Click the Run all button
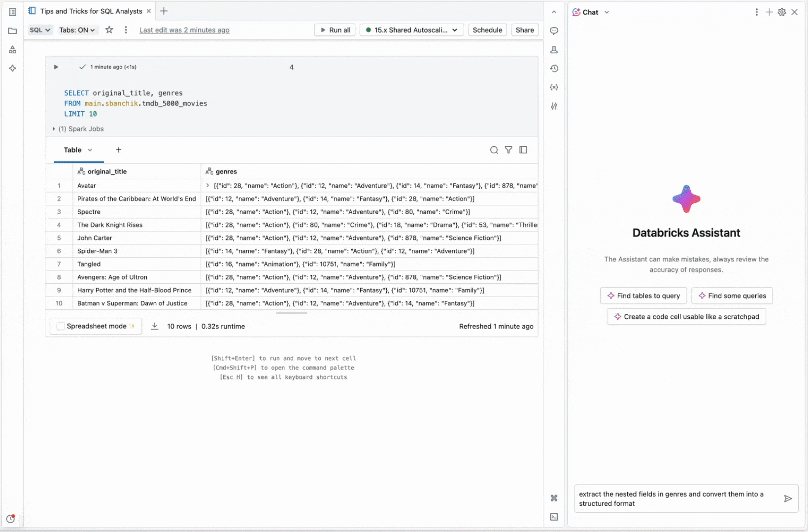Viewport: 808px width, 532px height. 335,30
